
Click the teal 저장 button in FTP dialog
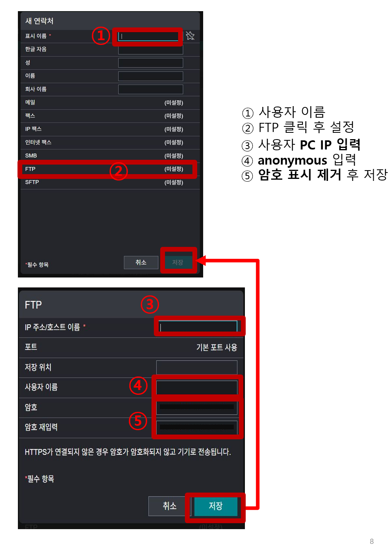click(216, 506)
